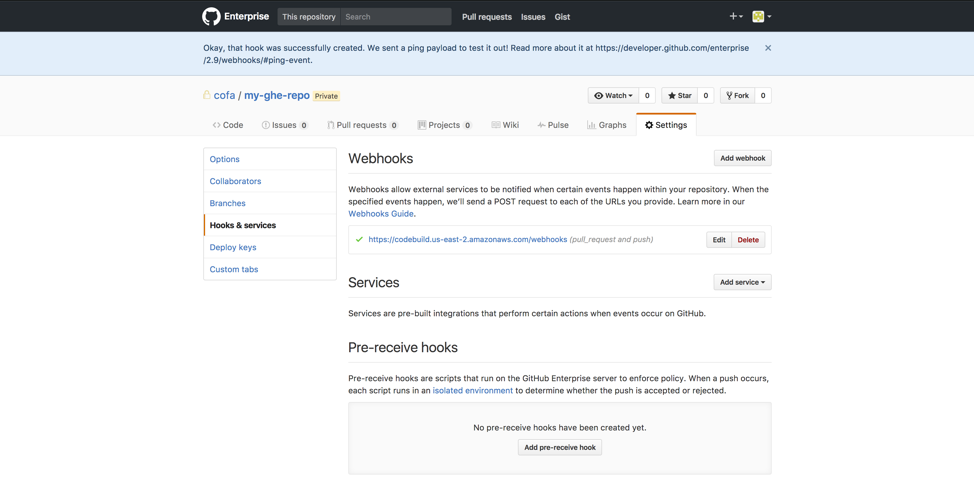Click the Add webhook button
974x493 pixels.
coord(742,158)
